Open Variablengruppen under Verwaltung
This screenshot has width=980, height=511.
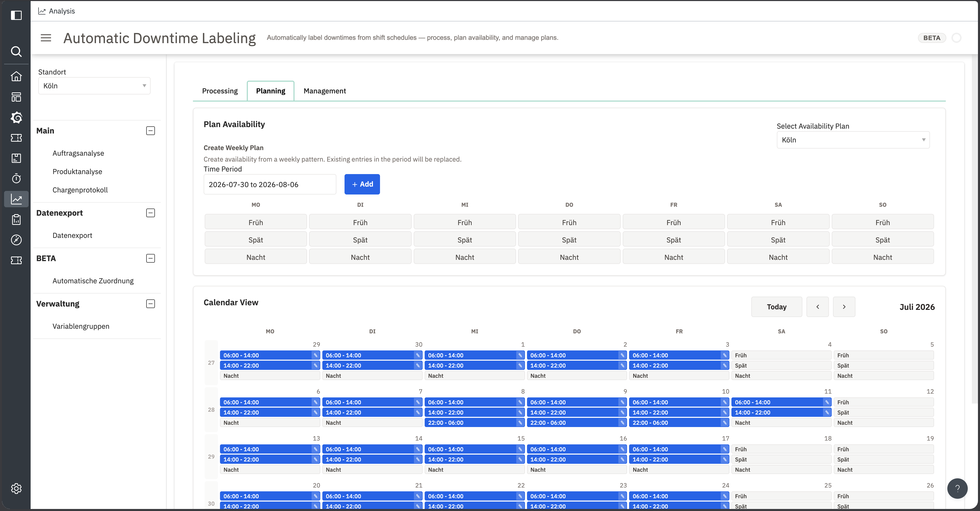81,326
